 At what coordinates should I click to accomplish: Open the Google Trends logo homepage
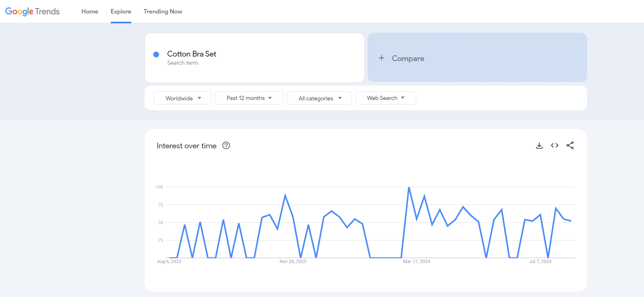pos(32,11)
